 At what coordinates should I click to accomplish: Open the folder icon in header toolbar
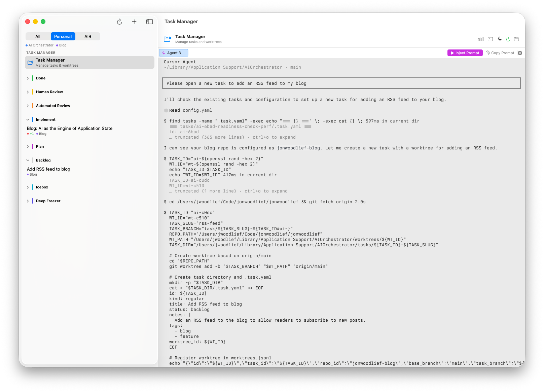click(x=516, y=39)
